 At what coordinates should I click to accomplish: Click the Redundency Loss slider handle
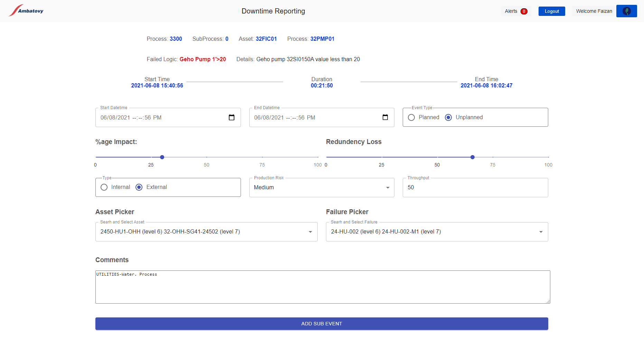click(473, 157)
